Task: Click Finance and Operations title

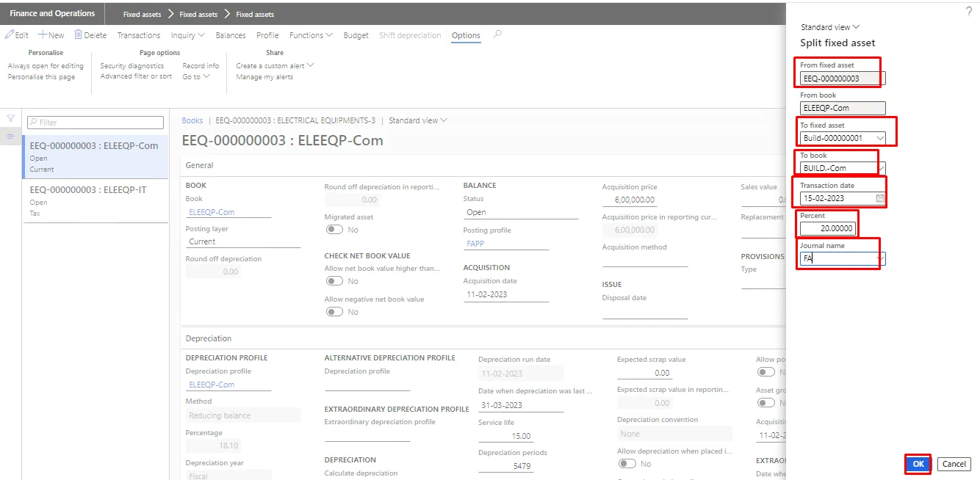Action: pos(52,13)
